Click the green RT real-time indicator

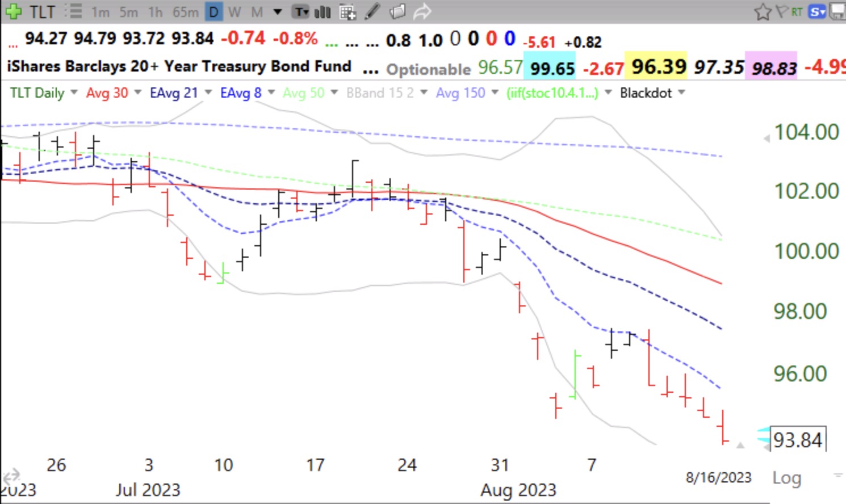coord(797,11)
